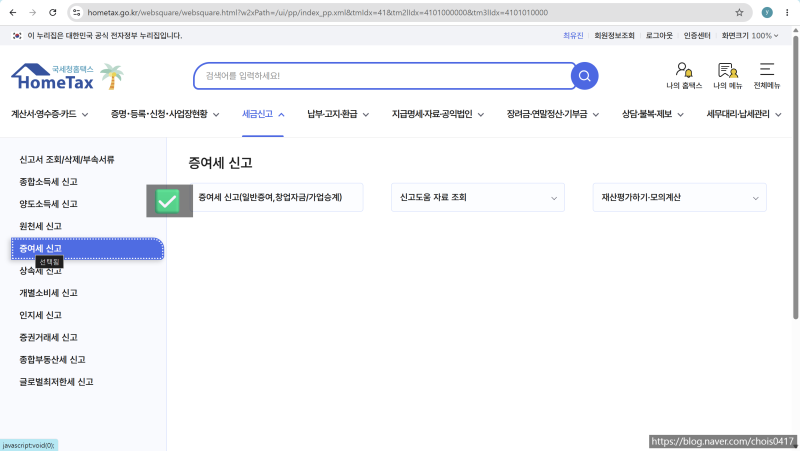Reload the page with the refresh icon
This screenshot has height=451, width=800.
[x=53, y=12]
